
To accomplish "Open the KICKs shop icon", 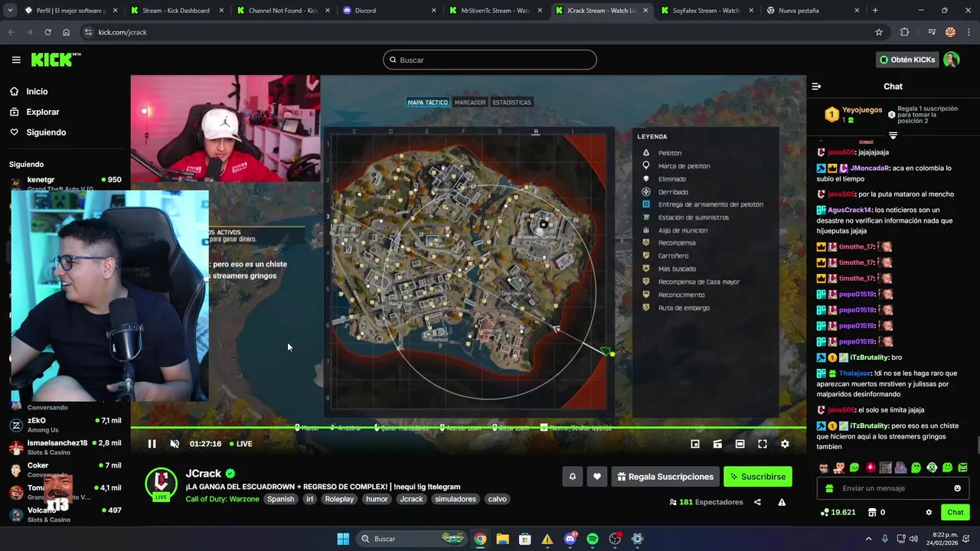I will tap(872, 512).
